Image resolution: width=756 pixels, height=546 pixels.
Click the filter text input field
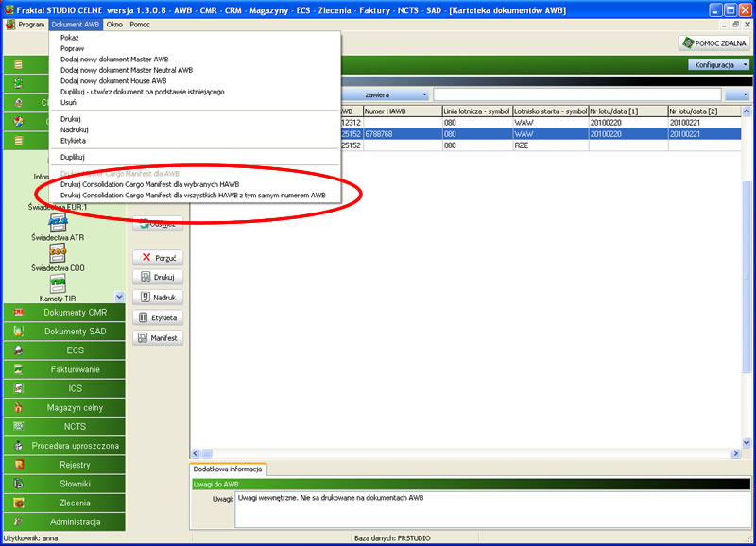[577, 94]
